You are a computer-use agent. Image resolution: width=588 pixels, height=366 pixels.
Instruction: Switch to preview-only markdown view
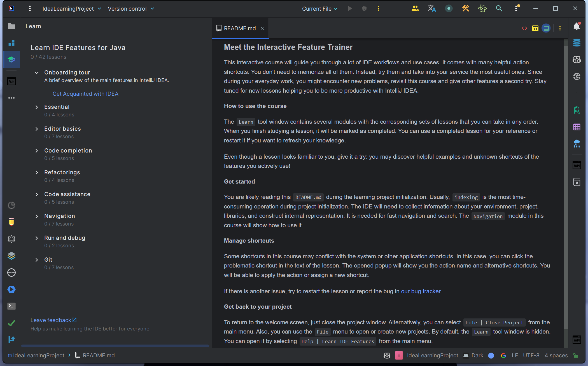[546, 28]
